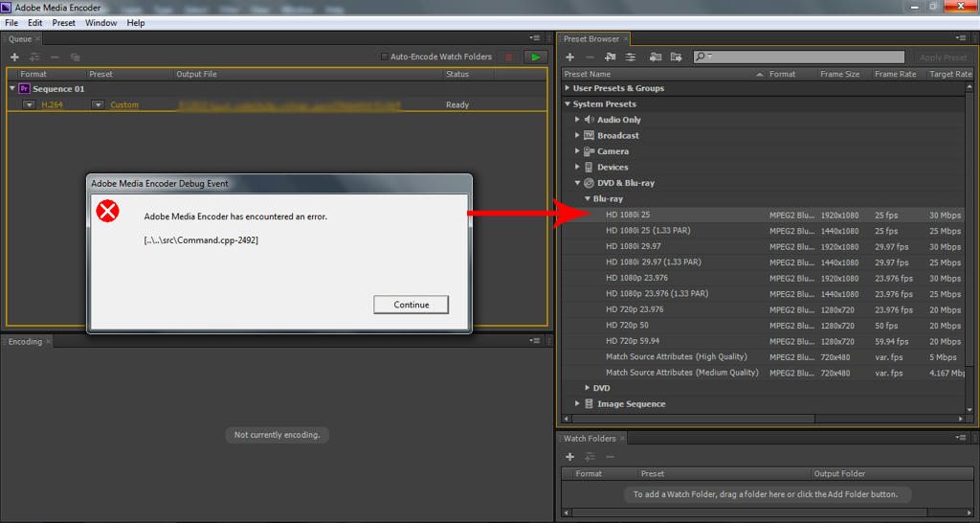Click Continue in the Debug Event dialog
Viewport: 980px width, 523px height.
(412, 305)
